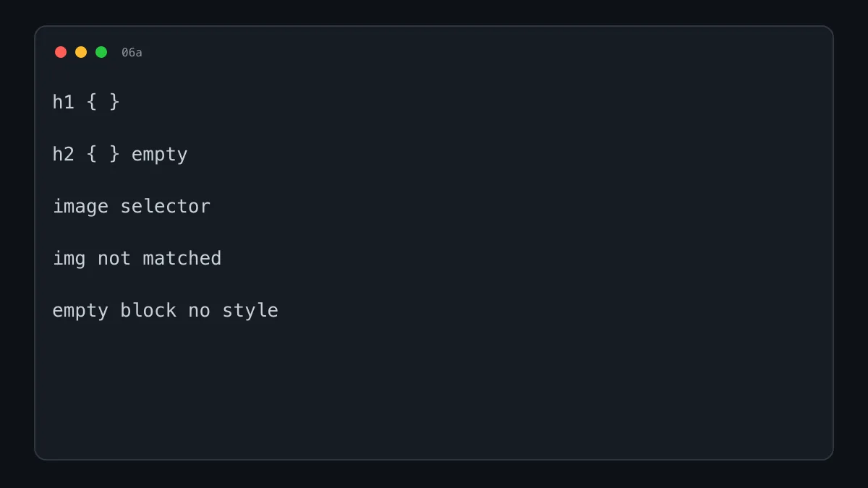Image resolution: width=868 pixels, height=488 pixels.
Task: Click the word empty in the last line
Action: click(80, 312)
